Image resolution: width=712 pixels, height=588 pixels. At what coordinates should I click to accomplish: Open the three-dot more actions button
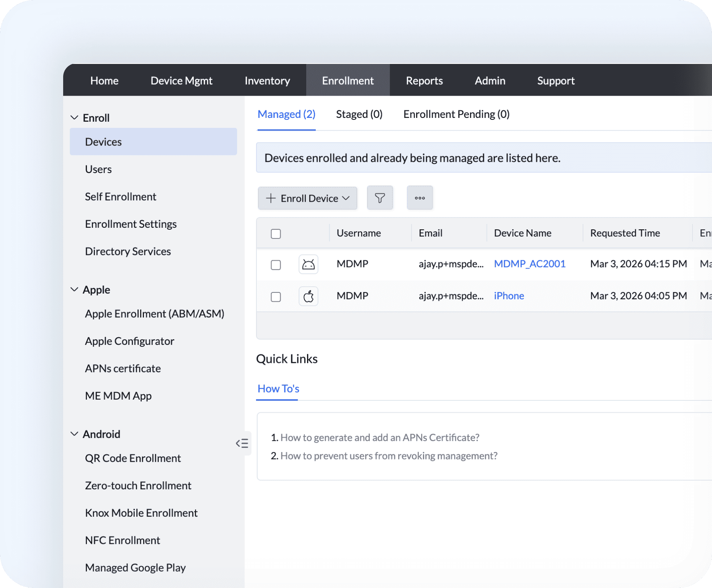420,198
